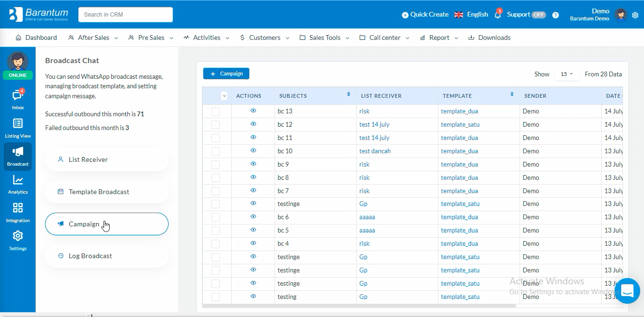Click the notification bell icon

[x=498, y=14]
